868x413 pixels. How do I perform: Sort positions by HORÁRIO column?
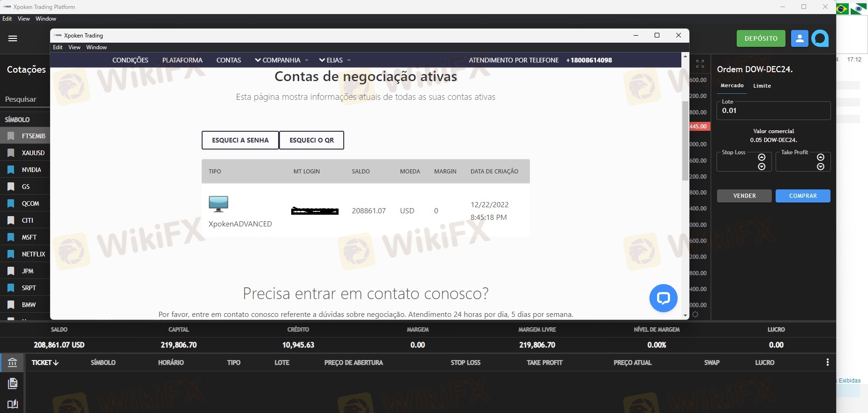tap(171, 362)
